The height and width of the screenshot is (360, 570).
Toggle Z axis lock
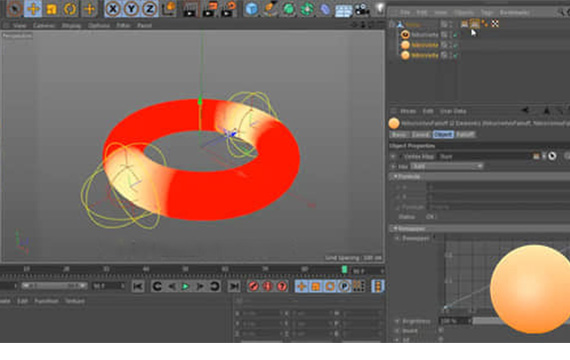(x=149, y=9)
